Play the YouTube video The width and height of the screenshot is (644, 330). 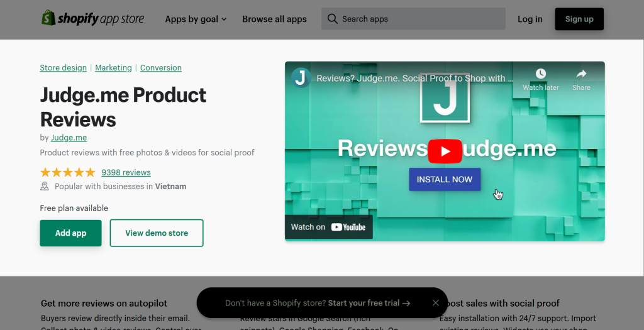tap(445, 151)
